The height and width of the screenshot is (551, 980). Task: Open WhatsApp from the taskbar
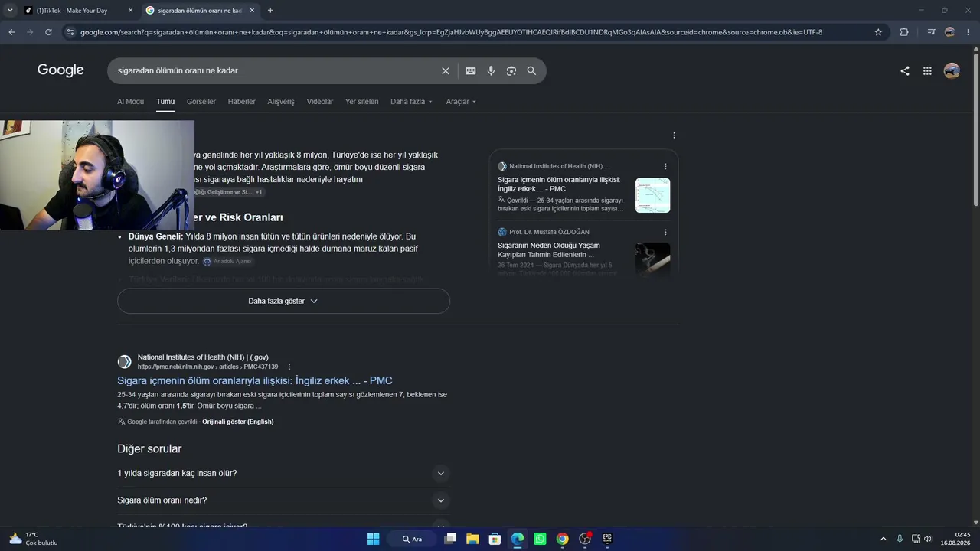[540, 539]
